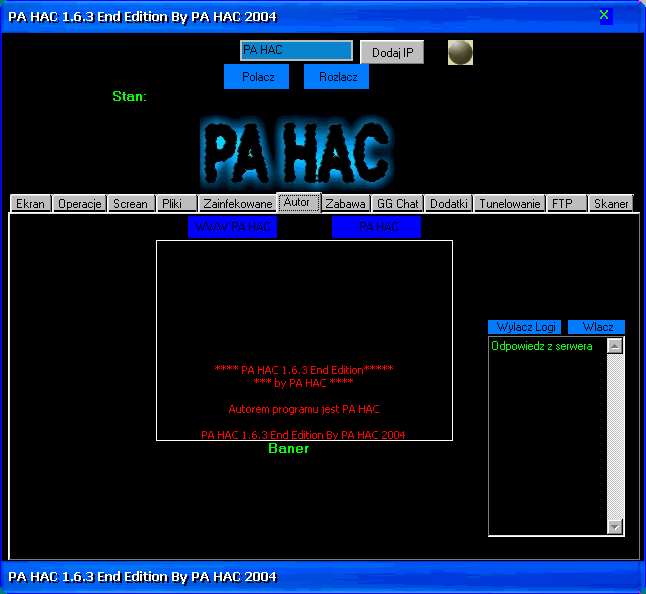Click the Polacz connect button
Viewport: 646px width, 594px height.
(x=257, y=77)
